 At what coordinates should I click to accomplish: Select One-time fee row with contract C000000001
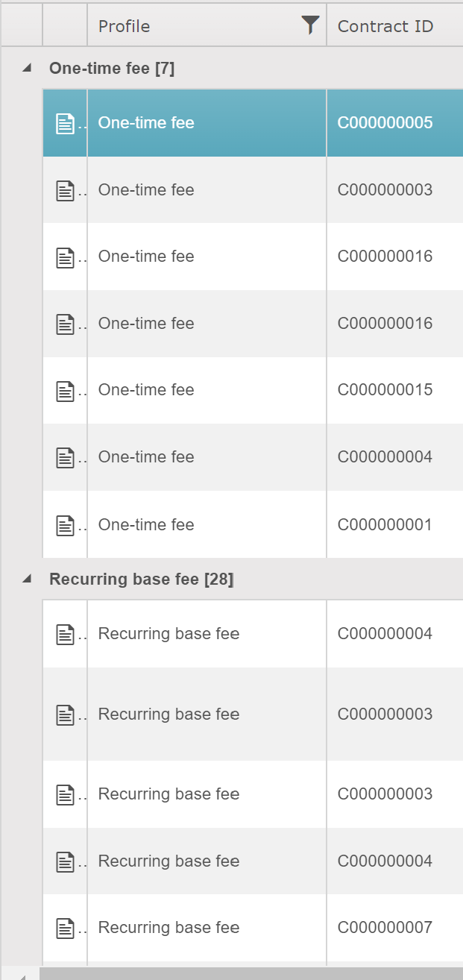pos(146,525)
